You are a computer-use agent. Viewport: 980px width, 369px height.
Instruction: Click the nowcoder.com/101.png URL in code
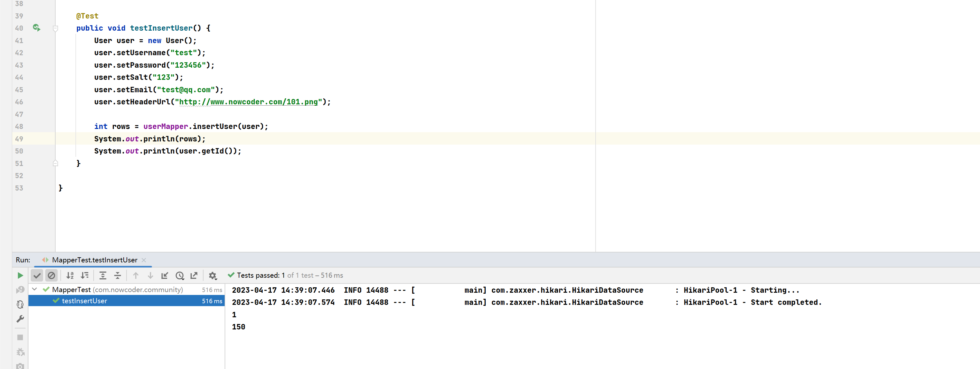(x=264, y=102)
